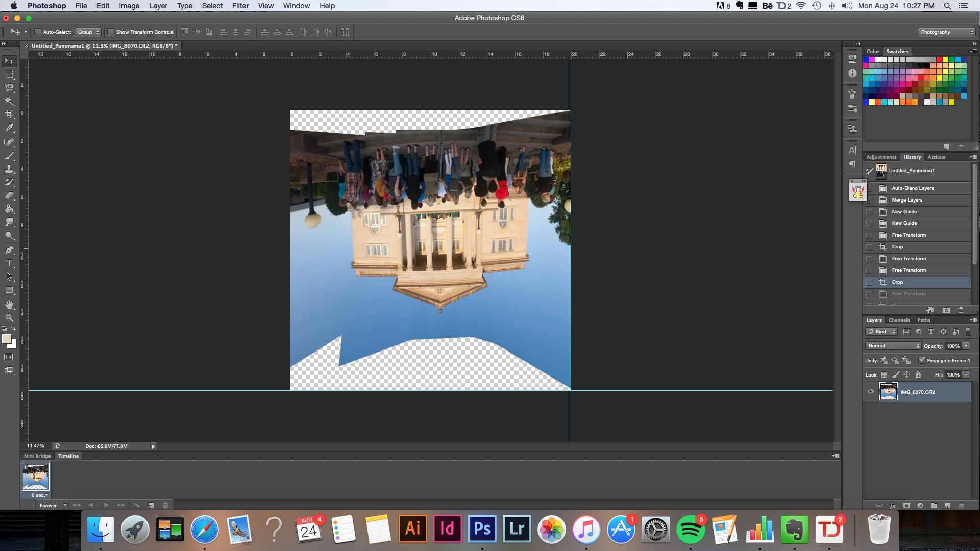Switch to the Mini Bridge tab
The image size is (980, 551).
(37, 456)
